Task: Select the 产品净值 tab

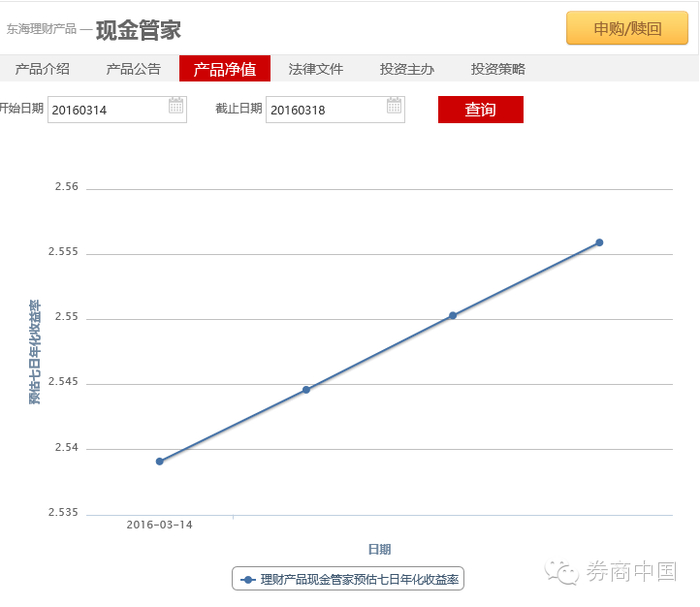Action: pyautogui.click(x=225, y=68)
